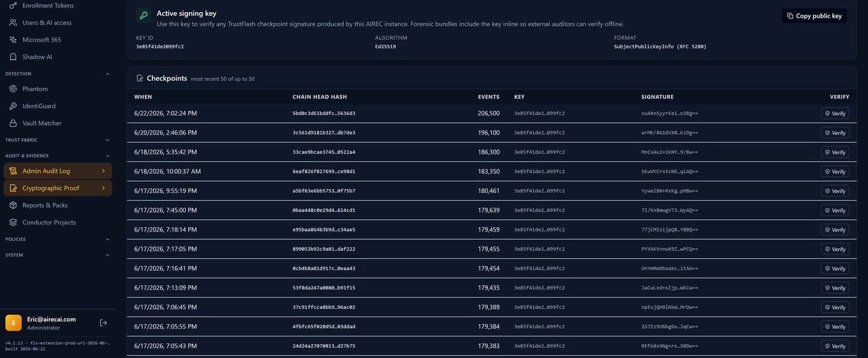This screenshot has width=868, height=358.
Task: Click chain head hash 24d24a27070813…d27b75
Action: [x=324, y=346]
